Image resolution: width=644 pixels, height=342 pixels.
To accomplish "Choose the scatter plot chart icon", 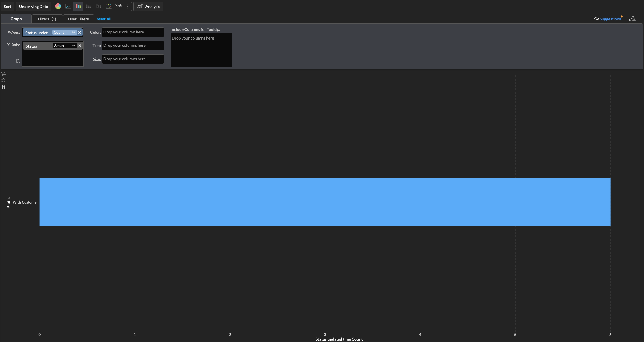I will [109, 6].
